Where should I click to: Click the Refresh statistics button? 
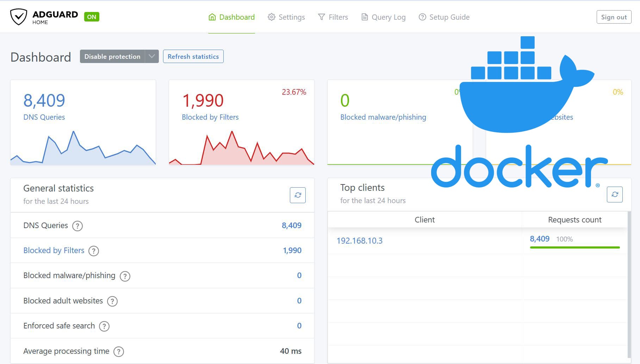pyautogui.click(x=193, y=56)
